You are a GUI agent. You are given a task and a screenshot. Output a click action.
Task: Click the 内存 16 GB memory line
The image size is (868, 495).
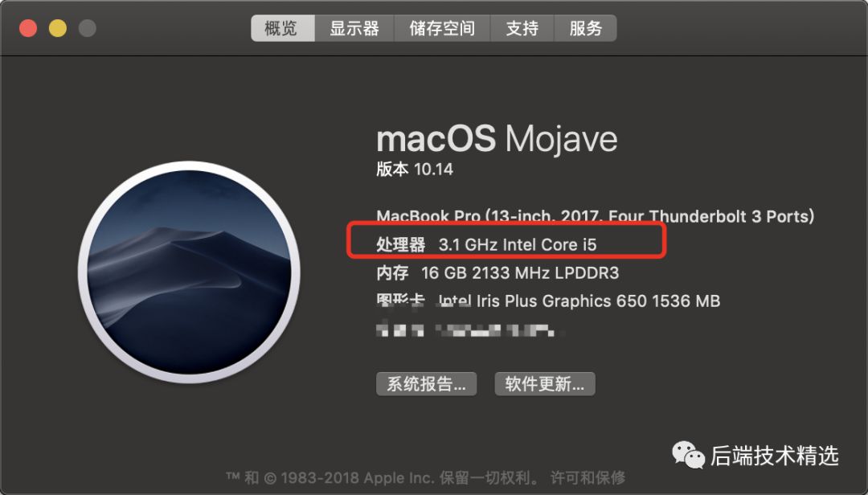pos(497,272)
